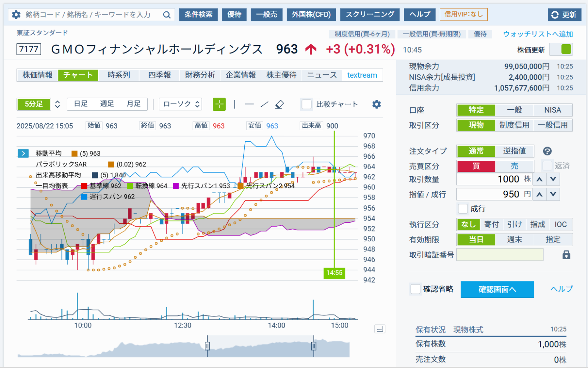The image size is (588, 368).
Task: Open the textream tab
Action: (362, 75)
